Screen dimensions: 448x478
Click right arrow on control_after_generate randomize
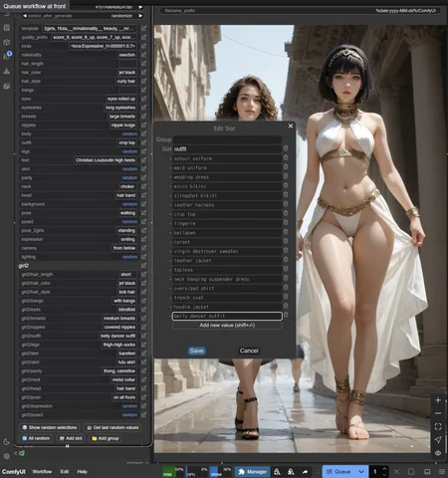(x=140, y=16)
